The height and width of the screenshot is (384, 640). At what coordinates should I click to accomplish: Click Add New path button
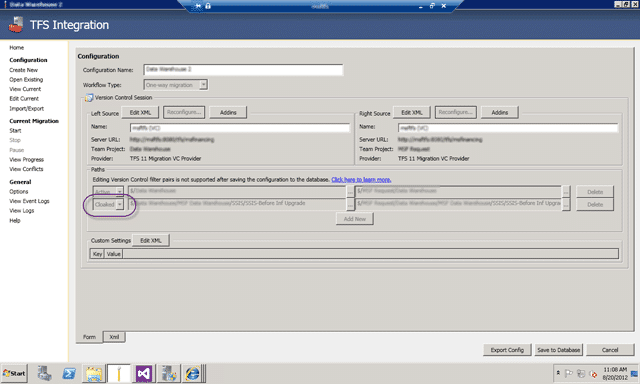pyautogui.click(x=355, y=219)
